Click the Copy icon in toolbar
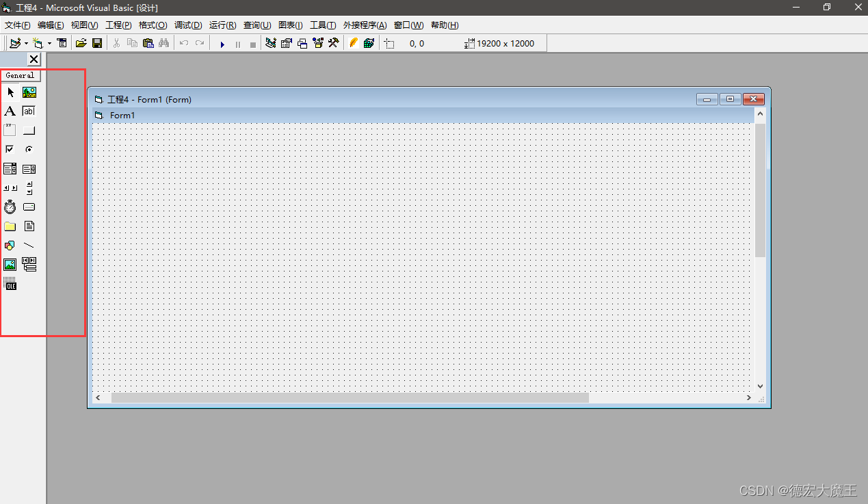This screenshot has width=868, height=504. (x=133, y=43)
